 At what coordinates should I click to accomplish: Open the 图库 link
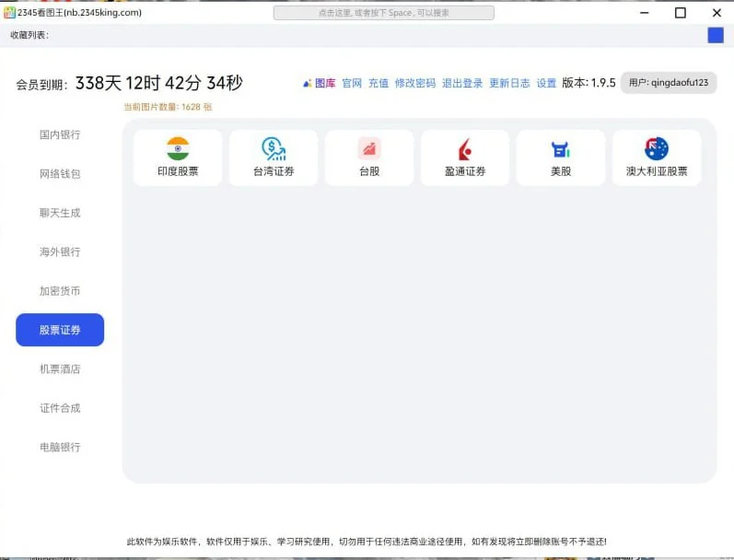tap(325, 83)
